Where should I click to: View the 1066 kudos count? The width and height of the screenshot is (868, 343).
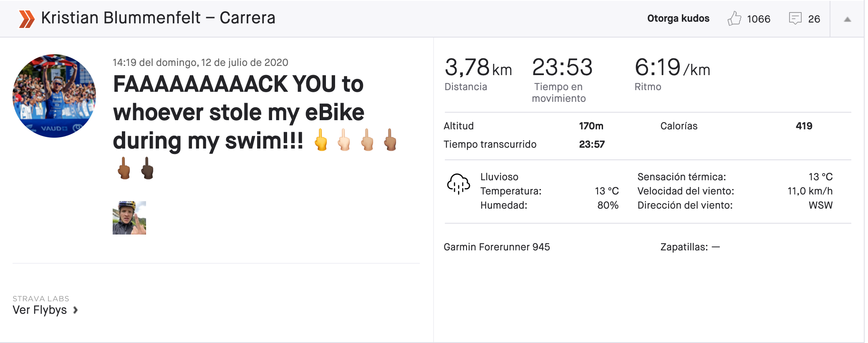coord(758,19)
